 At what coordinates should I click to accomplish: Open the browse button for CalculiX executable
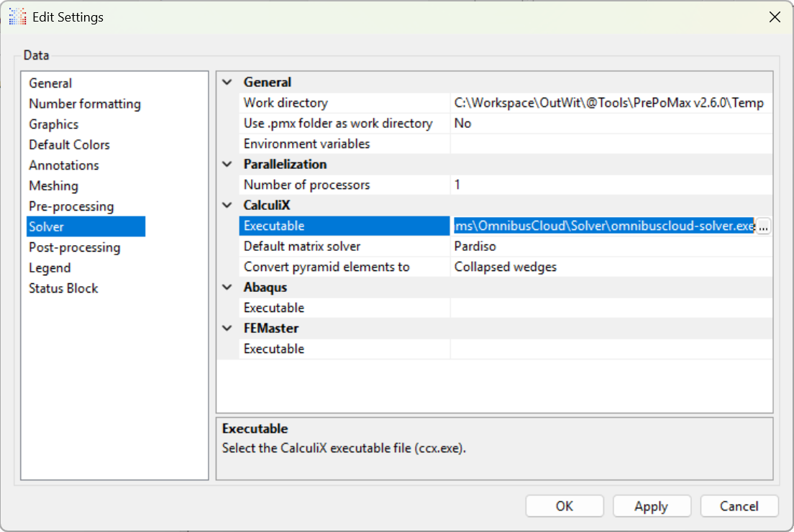click(x=763, y=226)
